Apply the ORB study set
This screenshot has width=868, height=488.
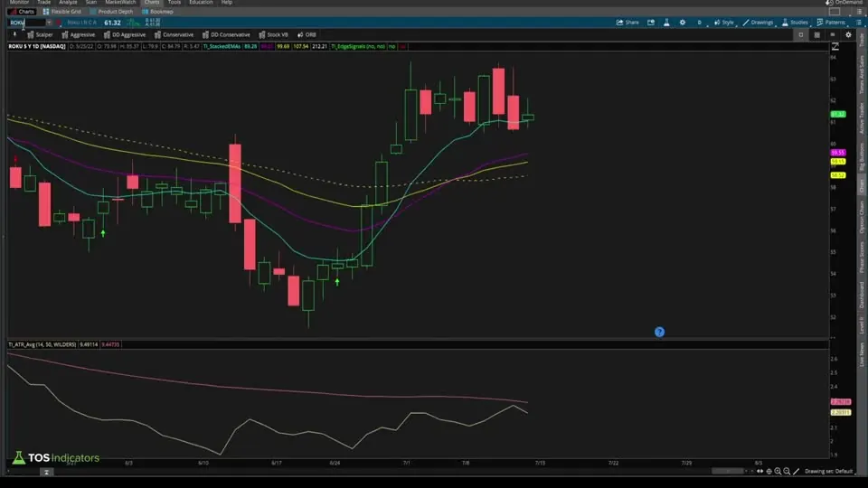click(307, 35)
